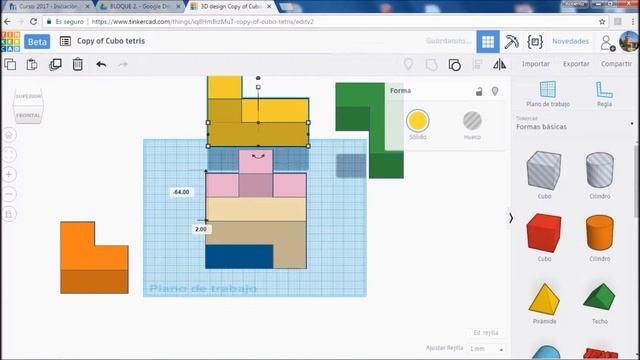Viewport: 640px width, 360px height.
Task: Click the Ungroup shapes icon
Action: click(455, 64)
